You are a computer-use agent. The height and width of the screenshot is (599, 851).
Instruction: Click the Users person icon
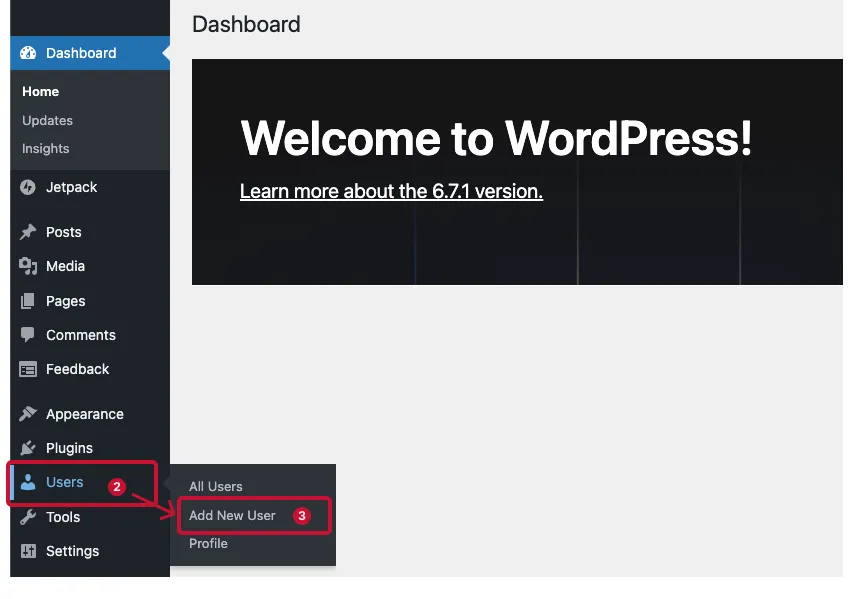28,482
